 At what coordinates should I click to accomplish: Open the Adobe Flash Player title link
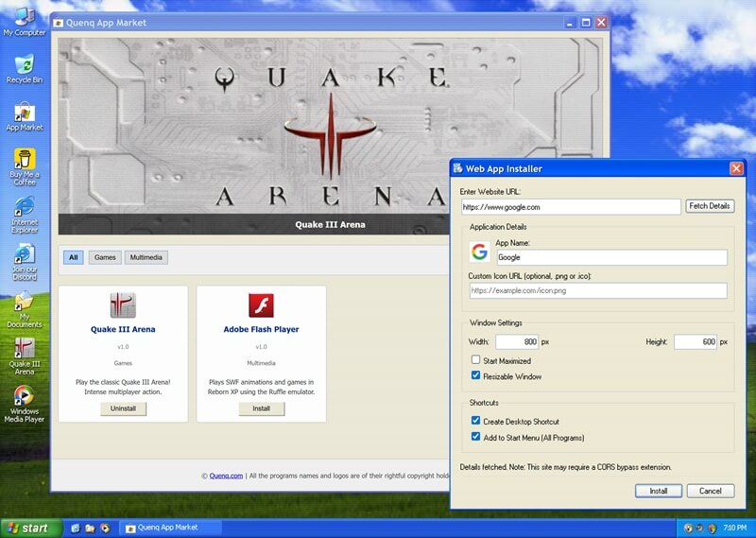261,329
